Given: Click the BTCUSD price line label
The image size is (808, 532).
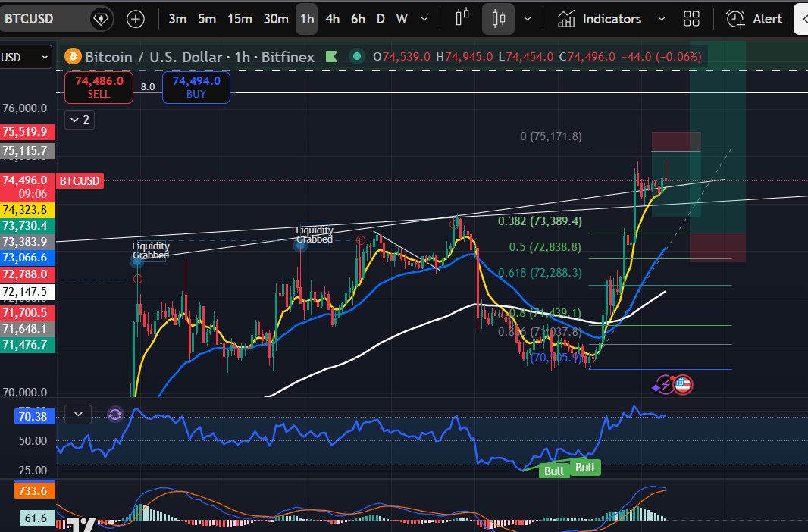Looking at the screenshot, I should (x=80, y=181).
